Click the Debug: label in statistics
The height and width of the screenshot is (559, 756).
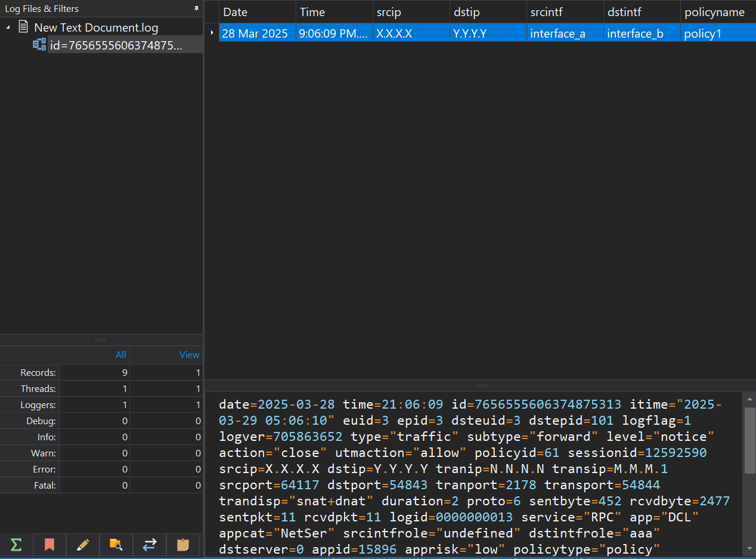click(x=42, y=421)
